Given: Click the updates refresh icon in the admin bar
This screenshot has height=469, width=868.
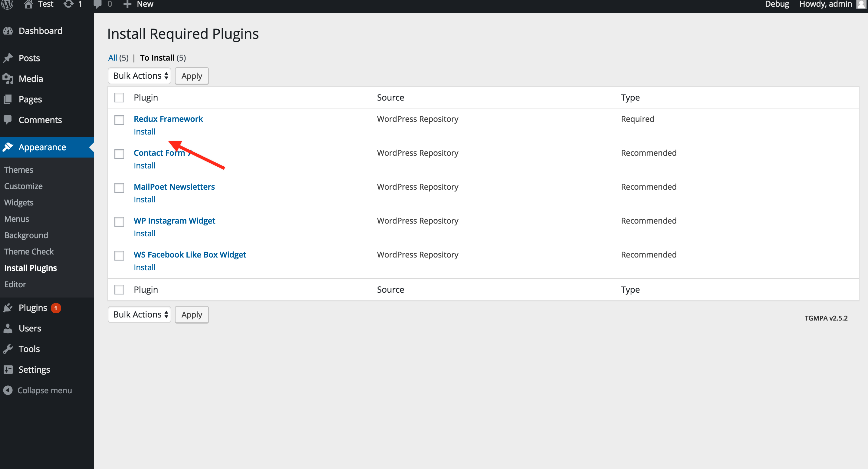Looking at the screenshot, I should (68, 4).
